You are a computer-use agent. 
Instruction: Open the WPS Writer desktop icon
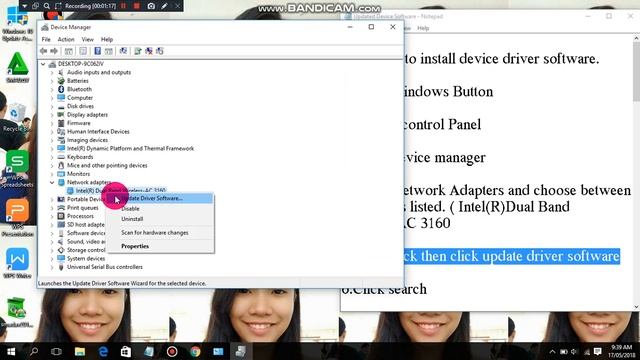click(17, 263)
